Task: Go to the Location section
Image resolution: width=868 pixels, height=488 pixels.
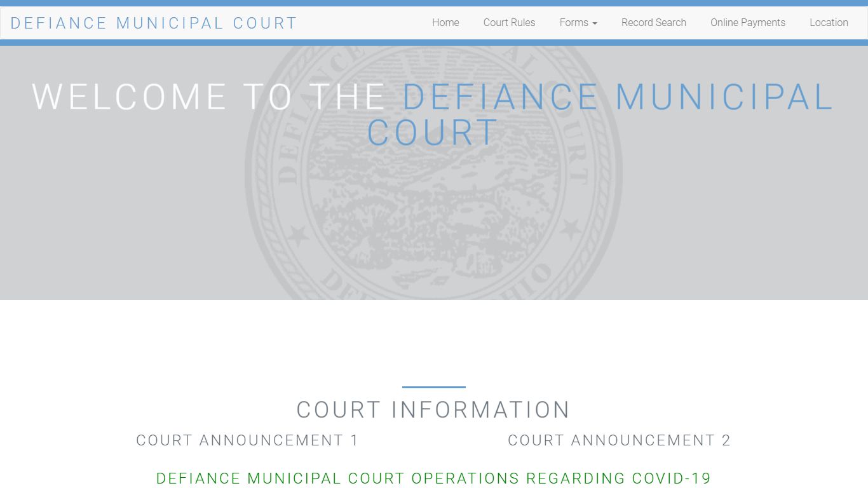Action: [x=829, y=23]
